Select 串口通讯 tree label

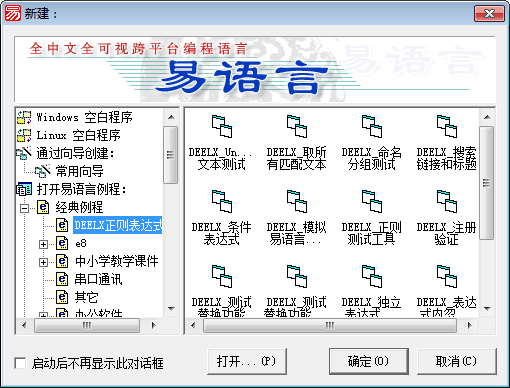98,279
